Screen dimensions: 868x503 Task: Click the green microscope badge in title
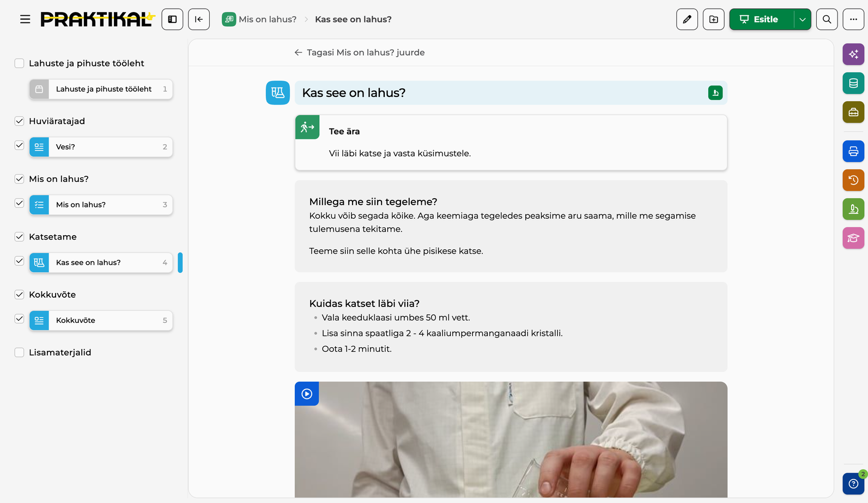715,93
